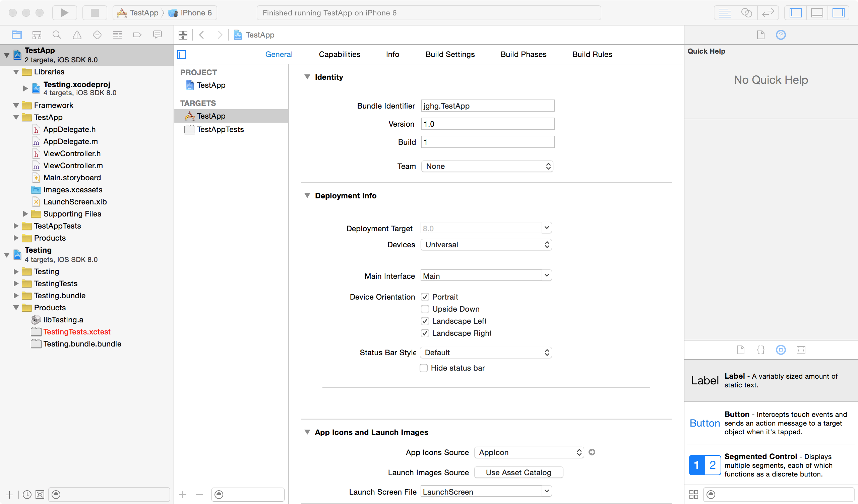This screenshot has height=504, width=858.
Task: Switch to the Info tab
Action: [x=392, y=55]
